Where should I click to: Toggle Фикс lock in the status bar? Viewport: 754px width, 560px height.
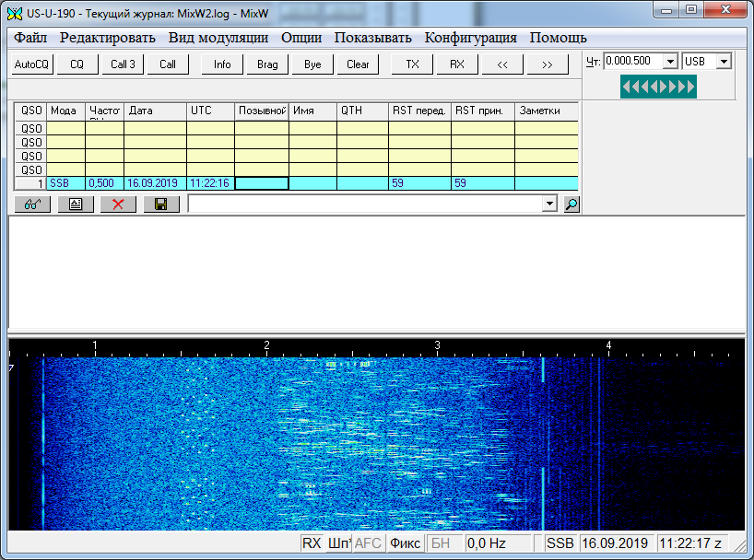[x=405, y=543]
